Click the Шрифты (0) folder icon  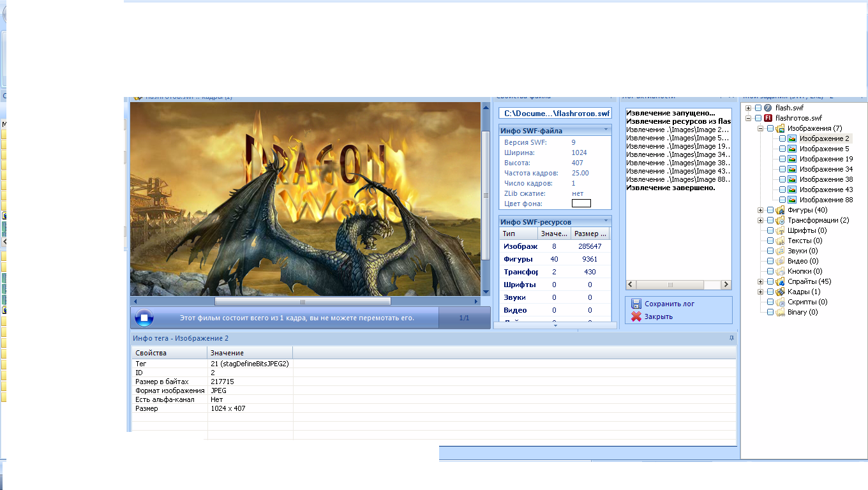(x=781, y=230)
